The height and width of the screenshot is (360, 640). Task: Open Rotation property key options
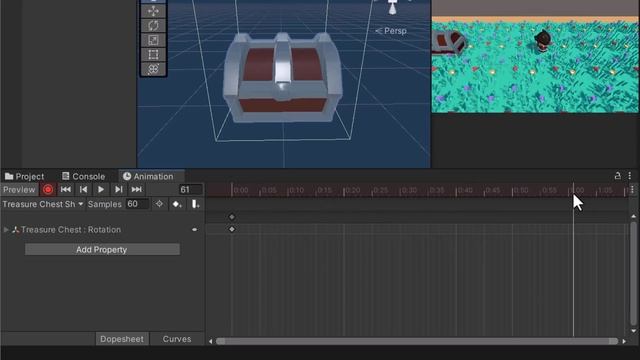click(195, 230)
